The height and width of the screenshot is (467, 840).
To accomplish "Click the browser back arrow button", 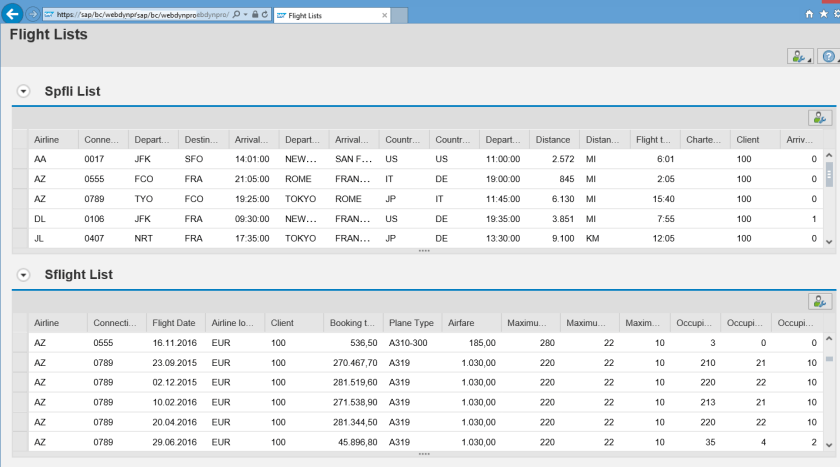I will 13,14.
